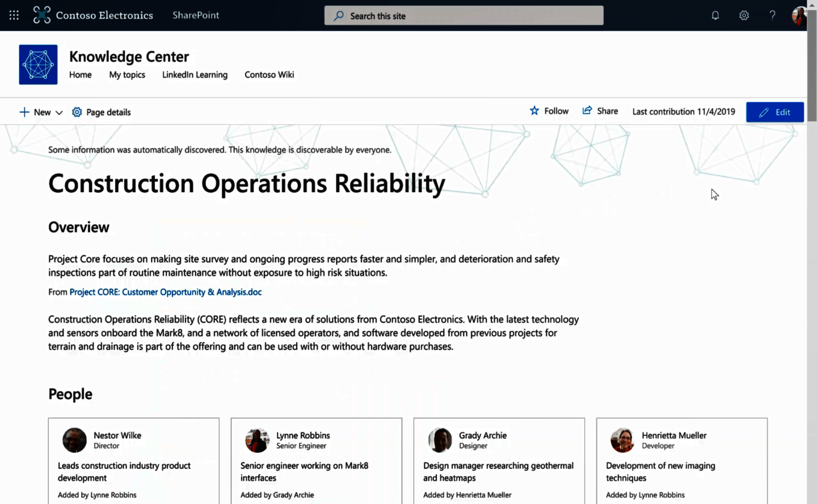
Task: Click 'Added by Henrietta Mueller' text
Action: (x=467, y=495)
